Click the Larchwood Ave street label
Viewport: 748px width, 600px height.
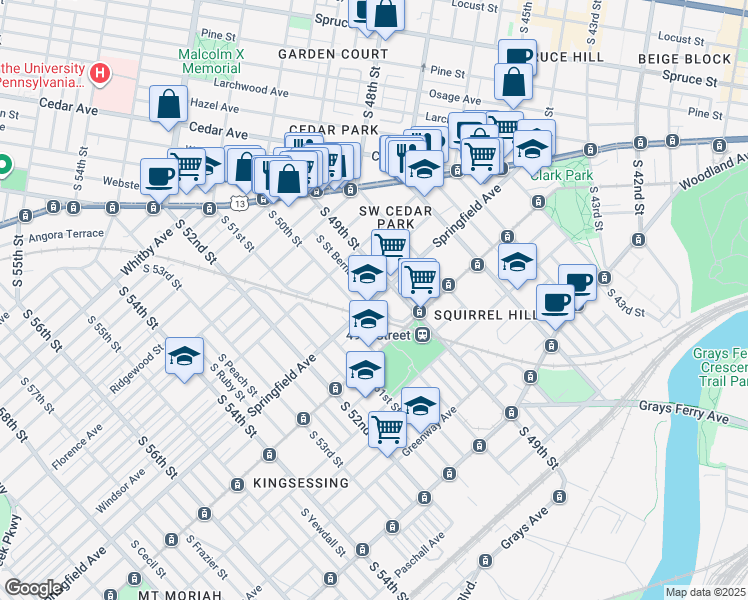[251, 88]
